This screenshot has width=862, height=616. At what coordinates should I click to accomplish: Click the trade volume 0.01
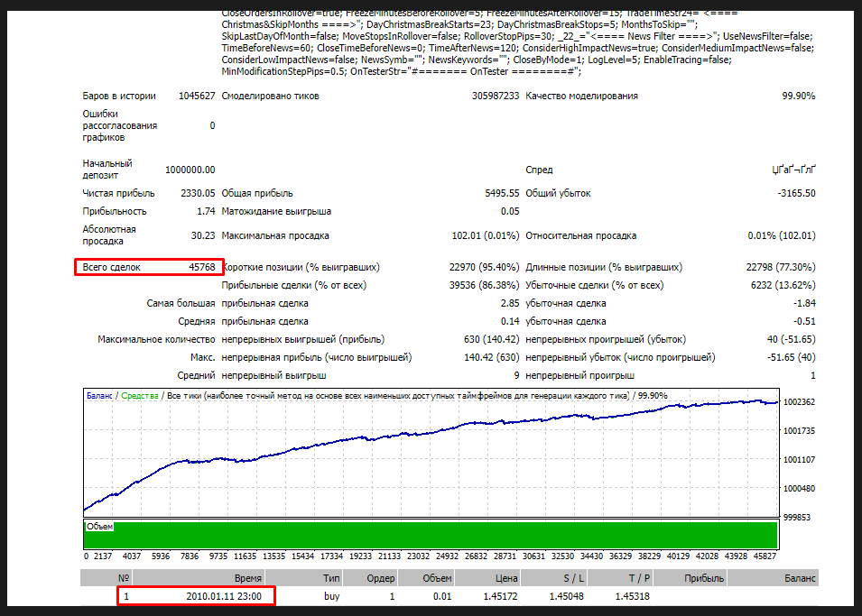point(442,596)
